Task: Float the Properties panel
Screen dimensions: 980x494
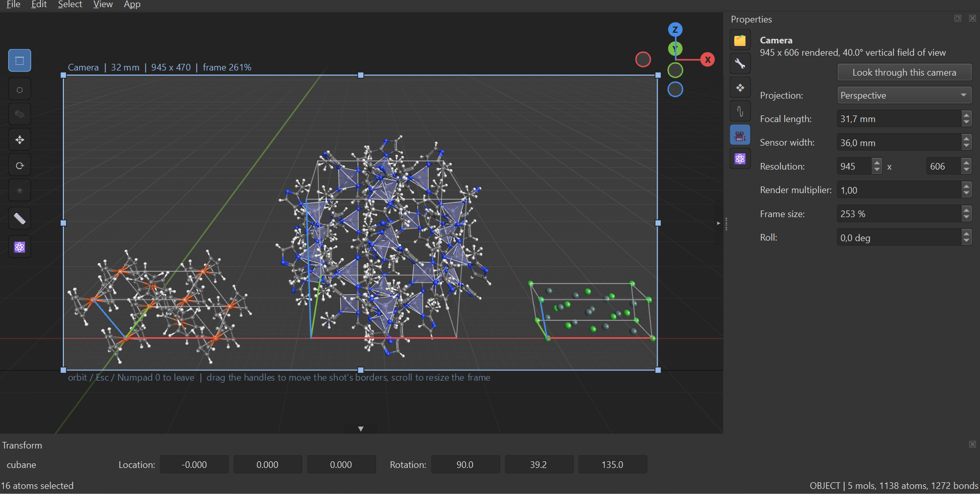Action: 958,18
